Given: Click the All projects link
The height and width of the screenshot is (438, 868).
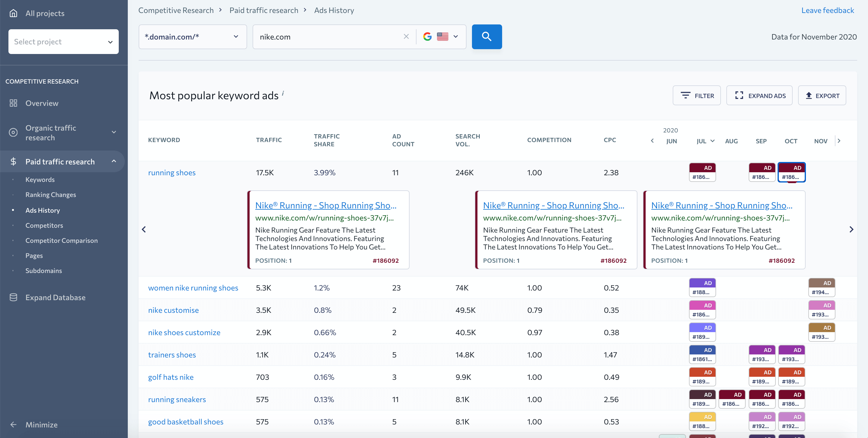Looking at the screenshot, I should pos(45,14).
